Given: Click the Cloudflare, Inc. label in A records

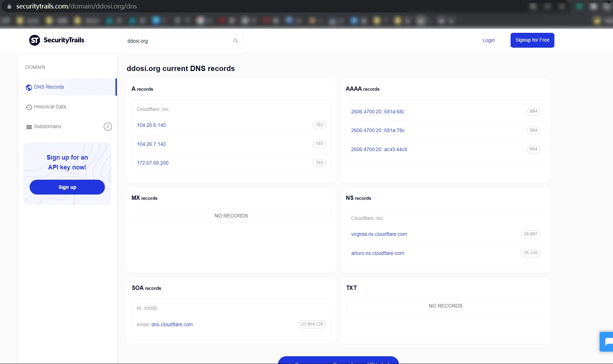Looking at the screenshot, I should [x=153, y=109].
